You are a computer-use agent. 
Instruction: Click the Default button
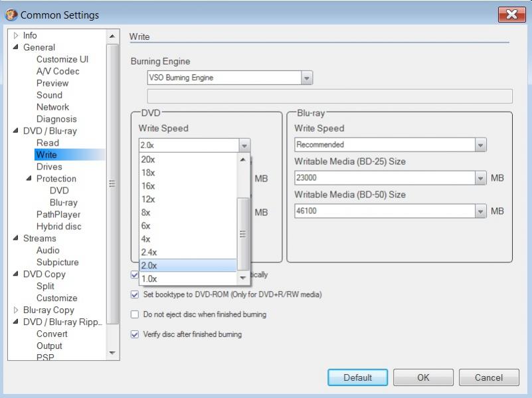[357, 377]
